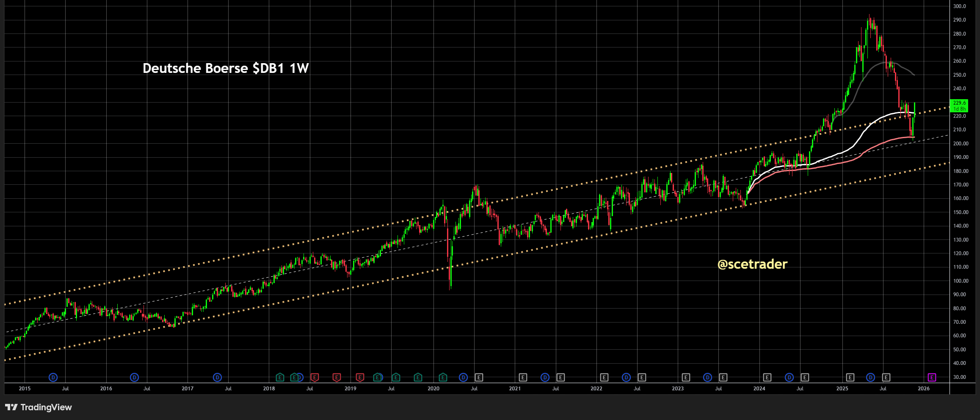Click the 2016 label on the time axis
This screenshot has width=980, height=420.
[x=106, y=389]
